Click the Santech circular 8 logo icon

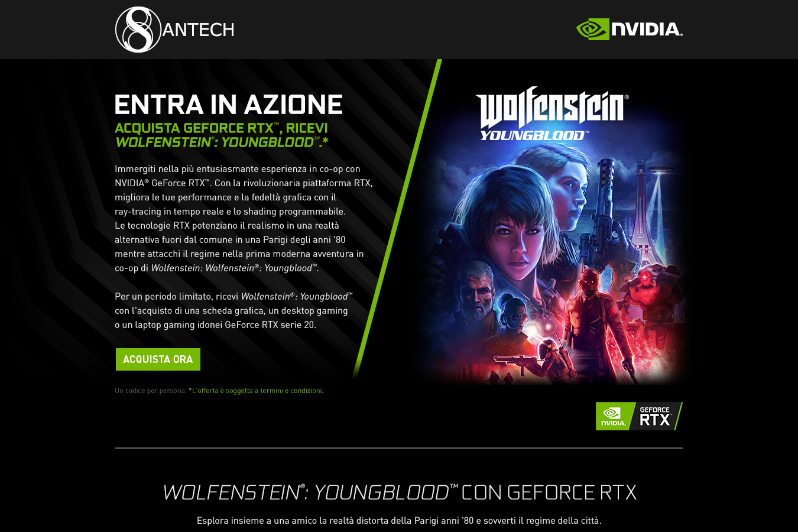[x=138, y=30]
